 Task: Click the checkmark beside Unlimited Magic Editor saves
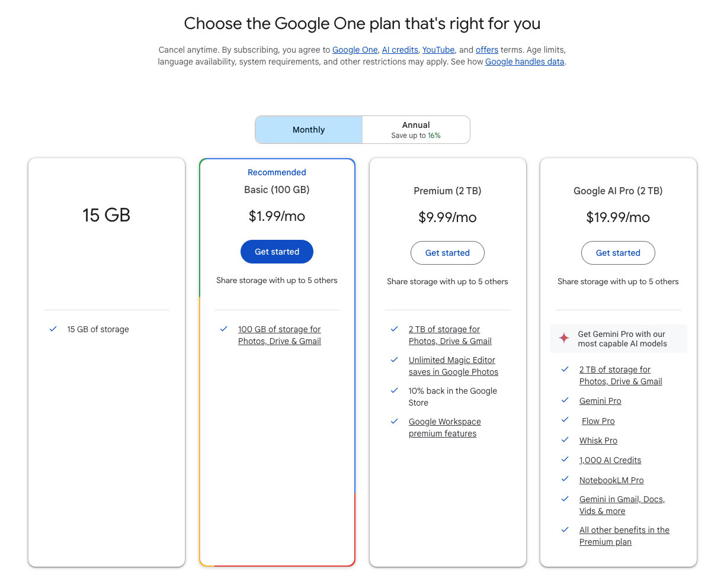[394, 359]
